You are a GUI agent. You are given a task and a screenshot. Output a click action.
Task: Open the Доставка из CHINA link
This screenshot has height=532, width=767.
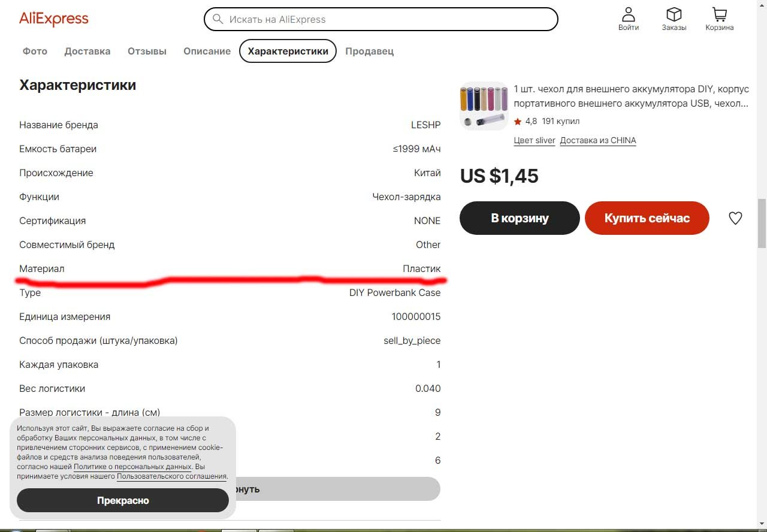click(598, 140)
